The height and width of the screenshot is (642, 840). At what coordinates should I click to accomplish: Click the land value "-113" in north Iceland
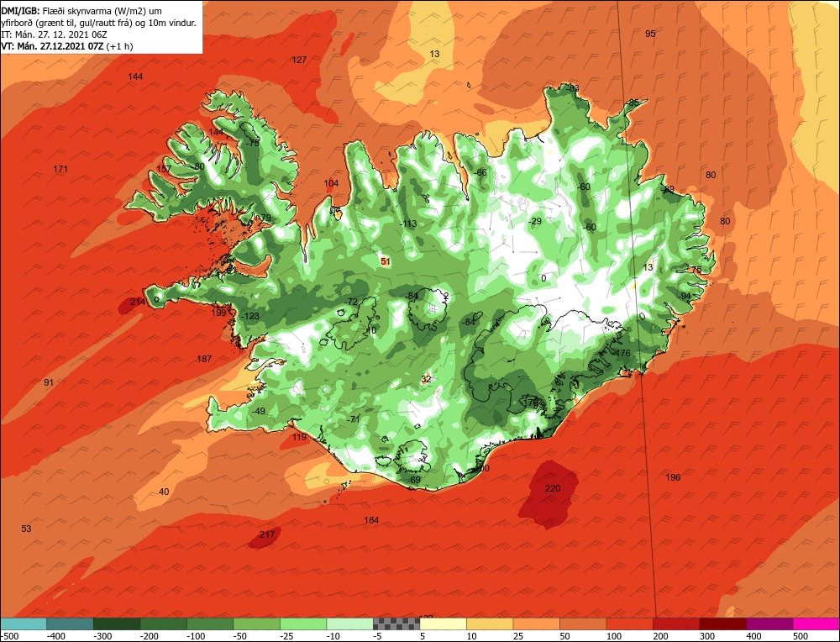(408, 224)
